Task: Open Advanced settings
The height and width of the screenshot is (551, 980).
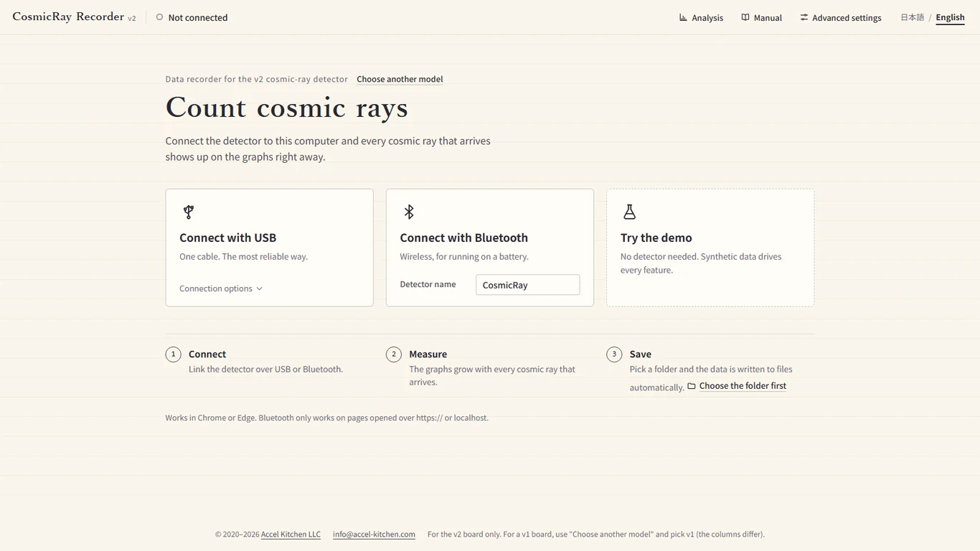Action: point(841,17)
